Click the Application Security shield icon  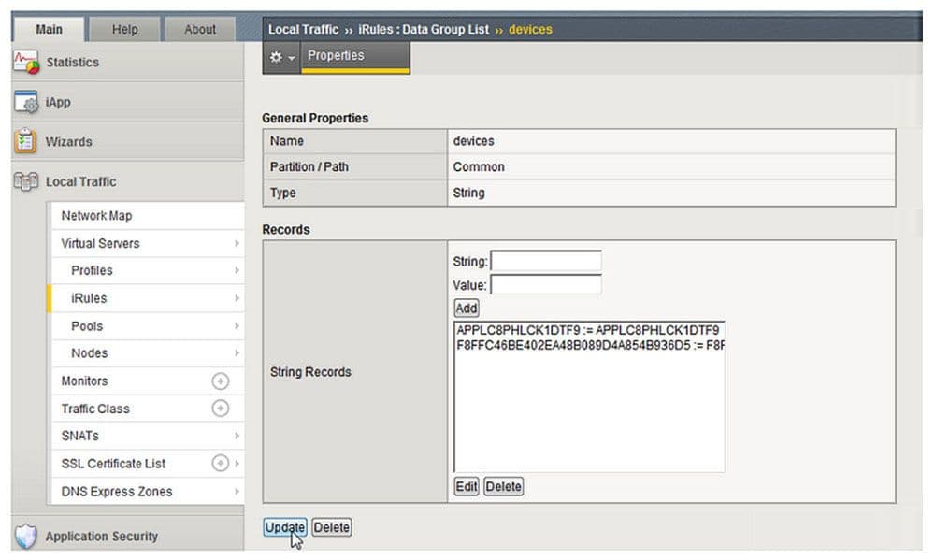[25, 537]
